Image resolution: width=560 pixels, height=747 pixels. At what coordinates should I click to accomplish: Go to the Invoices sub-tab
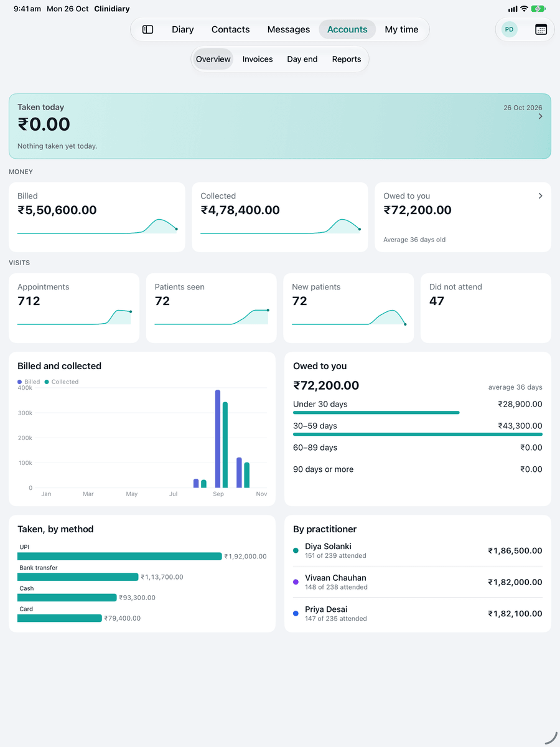click(x=258, y=59)
